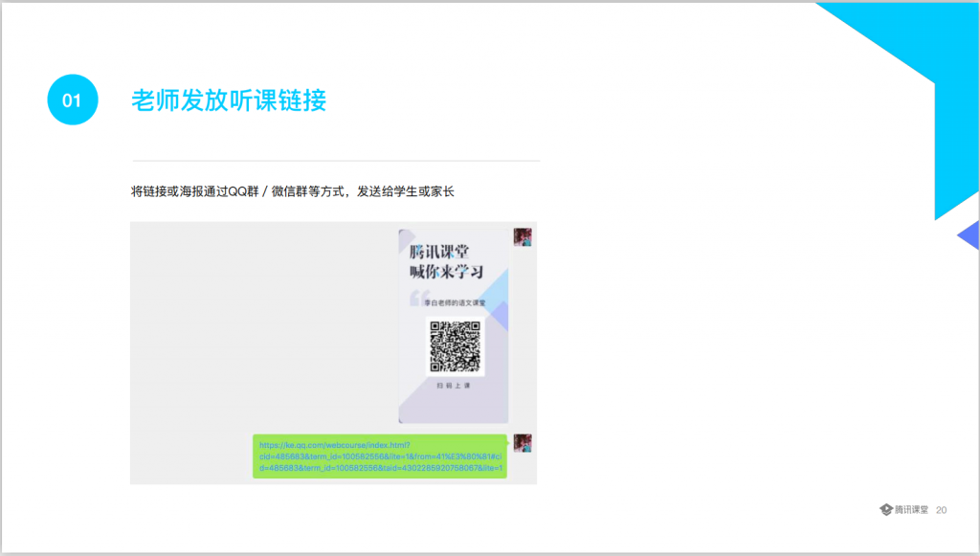The image size is (980, 556).
Task: Click the poster text 喊你来学习
Action: tap(446, 273)
